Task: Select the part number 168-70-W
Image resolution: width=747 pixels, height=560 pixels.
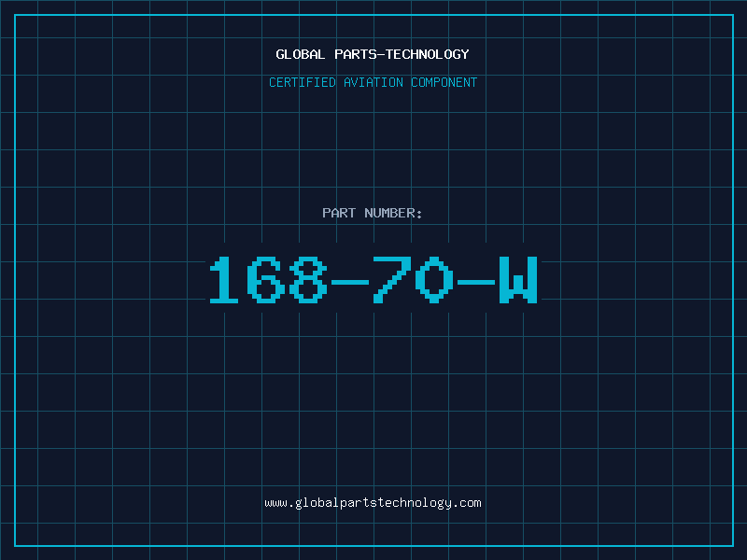Action: coord(374,280)
